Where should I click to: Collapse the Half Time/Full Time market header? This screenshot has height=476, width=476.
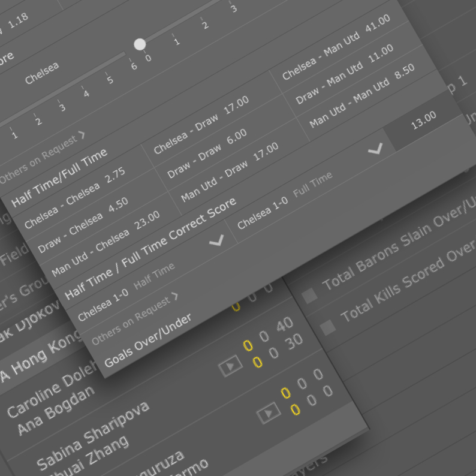(x=59, y=177)
